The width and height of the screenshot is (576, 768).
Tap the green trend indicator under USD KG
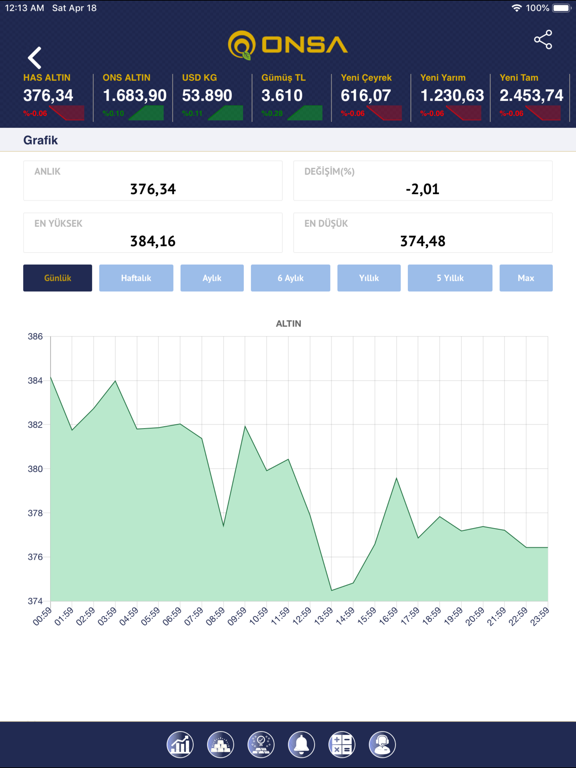click(x=225, y=113)
